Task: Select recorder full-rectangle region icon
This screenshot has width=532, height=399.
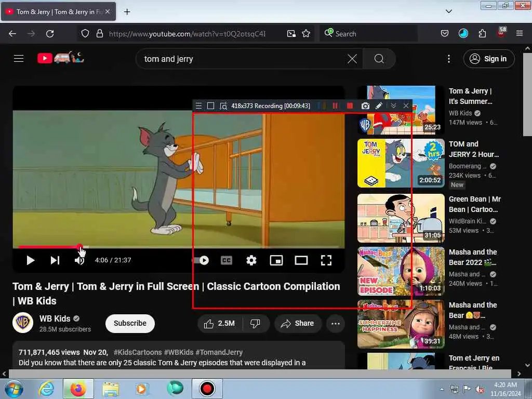Action: [x=210, y=106]
